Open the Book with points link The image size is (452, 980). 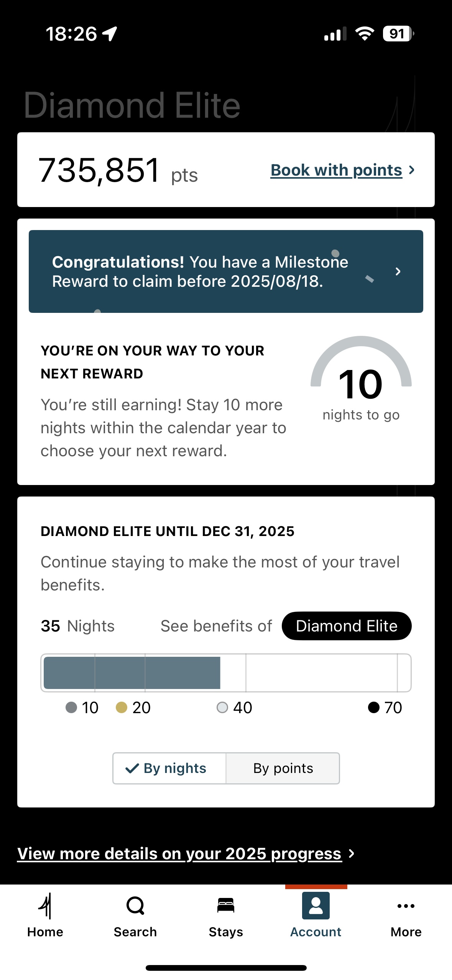click(336, 170)
